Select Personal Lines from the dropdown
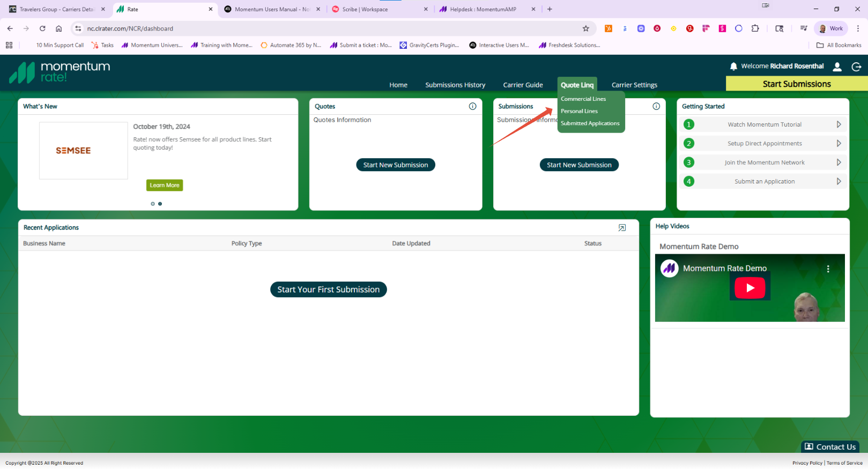 coord(579,111)
